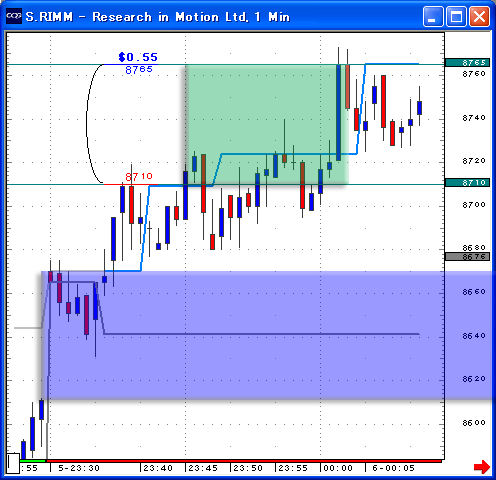The width and height of the screenshot is (496, 480).
Task: Select the red 8710 chart label
Action: [x=139, y=176]
